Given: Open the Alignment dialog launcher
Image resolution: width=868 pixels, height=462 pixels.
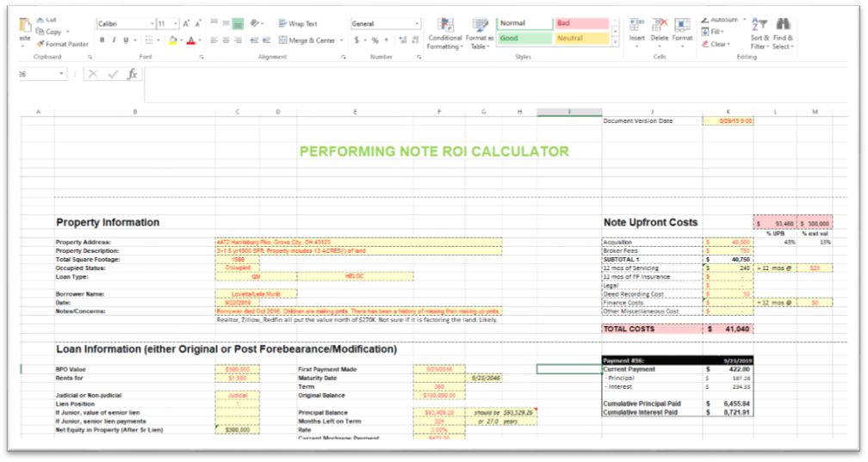Looking at the screenshot, I should 344,57.
